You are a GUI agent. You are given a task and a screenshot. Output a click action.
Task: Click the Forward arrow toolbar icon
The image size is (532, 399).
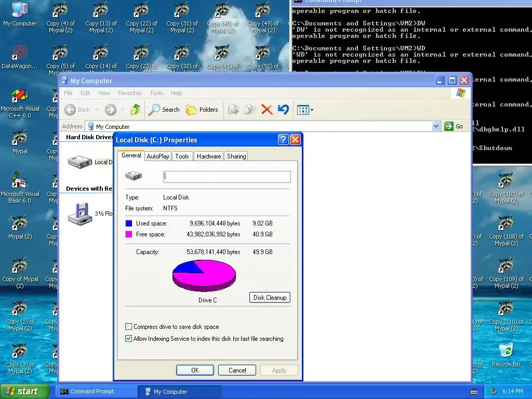[111, 110]
